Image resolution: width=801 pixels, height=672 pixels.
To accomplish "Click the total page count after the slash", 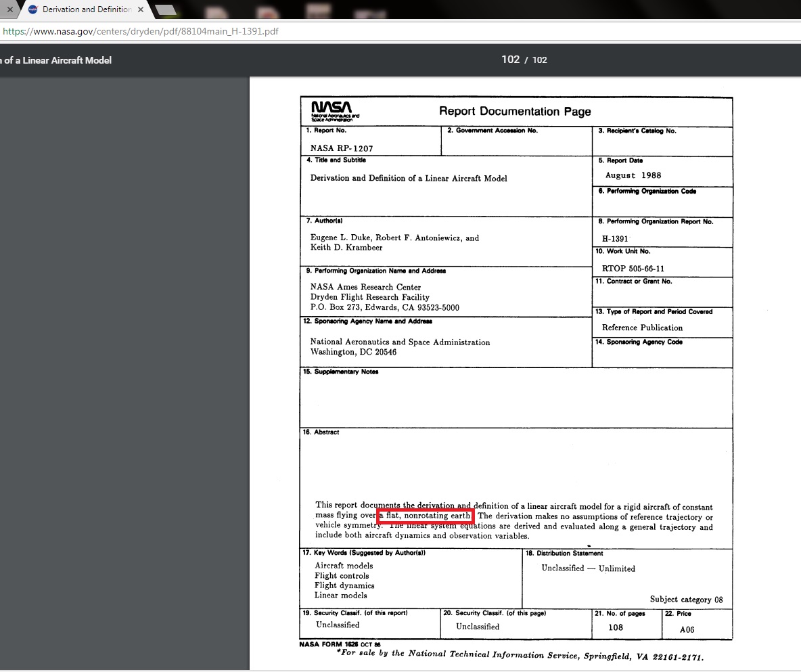I will (x=539, y=60).
